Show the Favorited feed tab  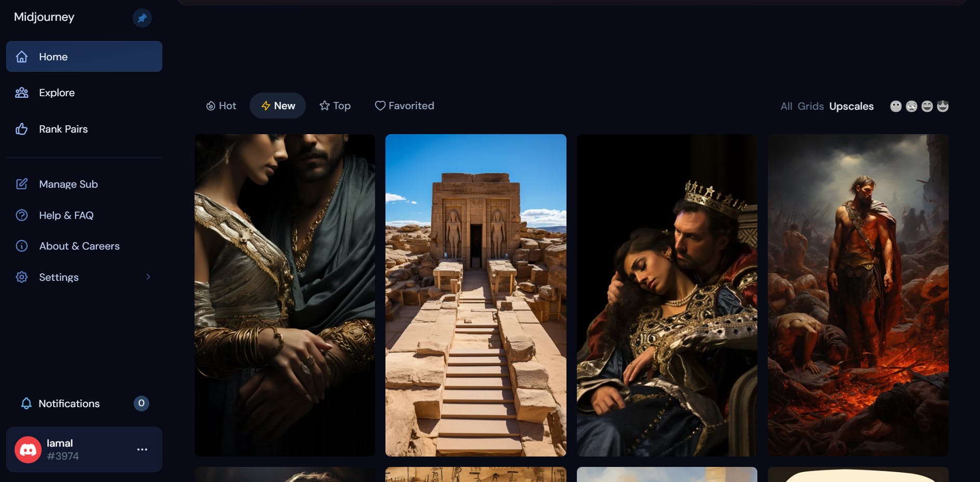tap(404, 106)
